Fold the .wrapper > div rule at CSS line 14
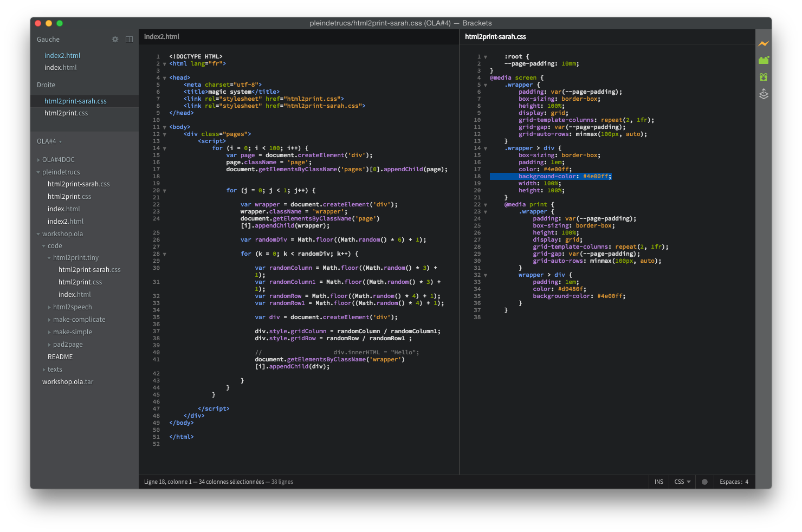802x532 pixels. (486, 148)
